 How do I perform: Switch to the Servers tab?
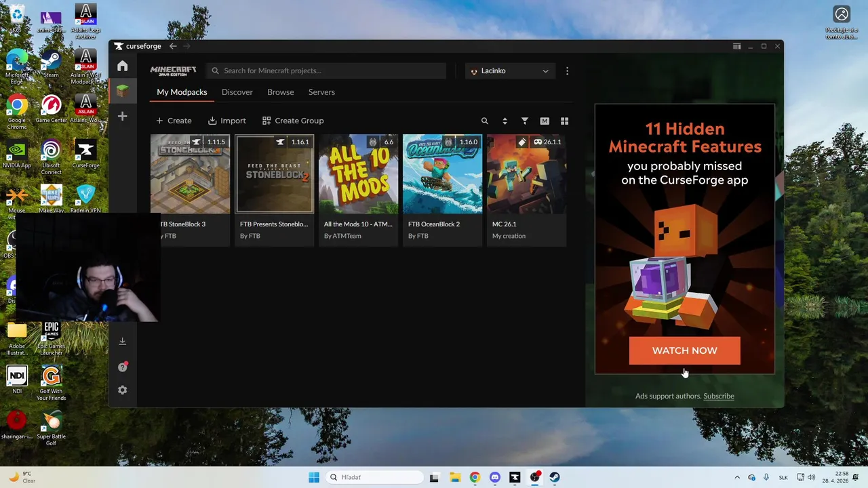(321, 92)
